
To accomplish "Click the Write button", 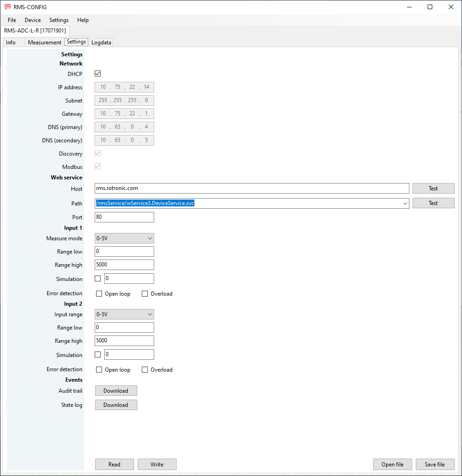I will 157,464.
